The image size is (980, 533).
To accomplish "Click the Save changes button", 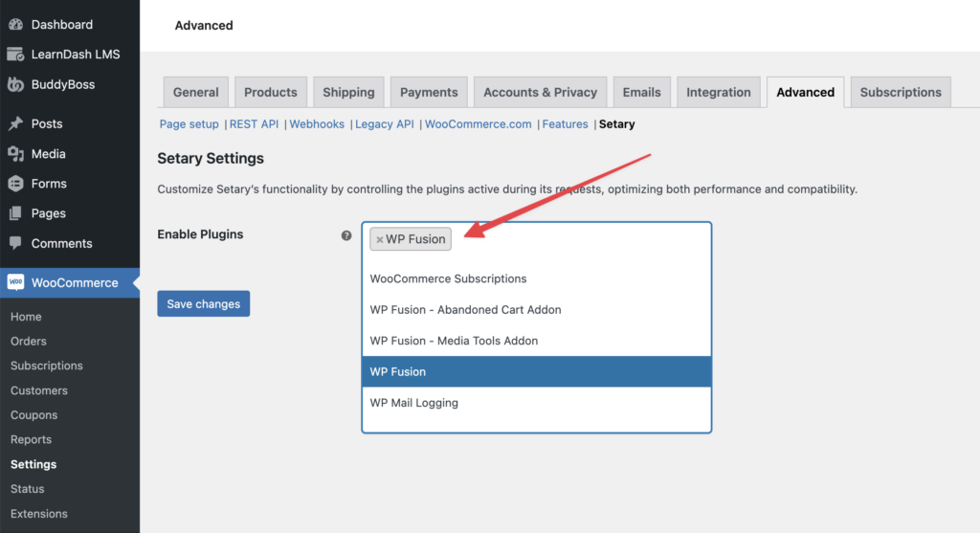I will click(x=204, y=303).
